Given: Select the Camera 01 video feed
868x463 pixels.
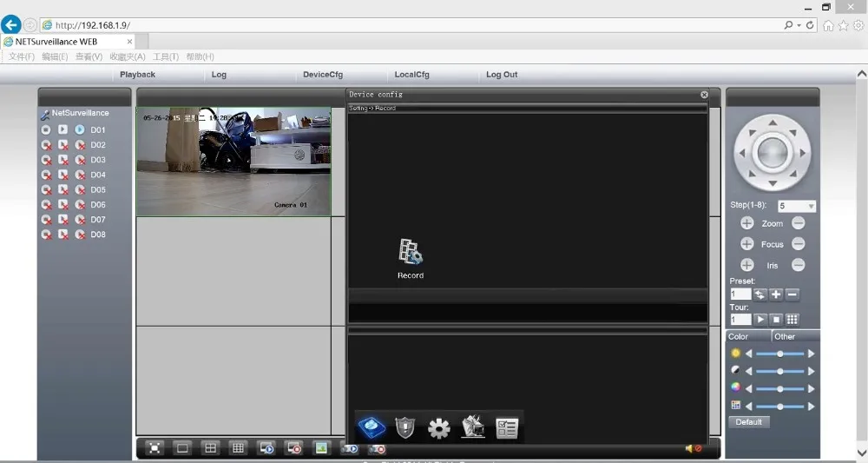Looking at the screenshot, I should pos(233,162).
